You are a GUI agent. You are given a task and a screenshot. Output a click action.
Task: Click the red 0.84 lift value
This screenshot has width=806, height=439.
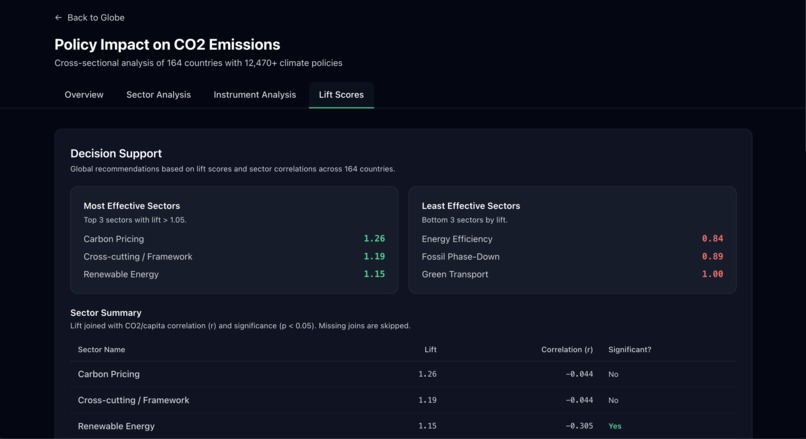click(x=712, y=239)
